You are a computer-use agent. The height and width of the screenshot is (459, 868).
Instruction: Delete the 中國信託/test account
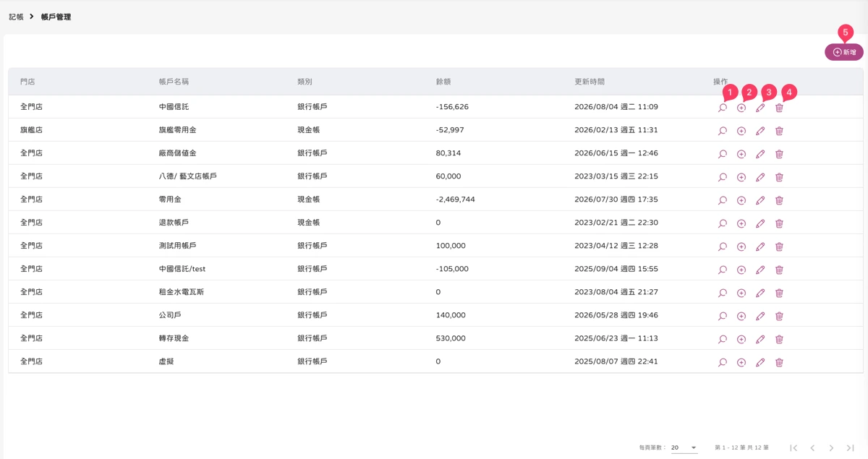click(x=779, y=270)
